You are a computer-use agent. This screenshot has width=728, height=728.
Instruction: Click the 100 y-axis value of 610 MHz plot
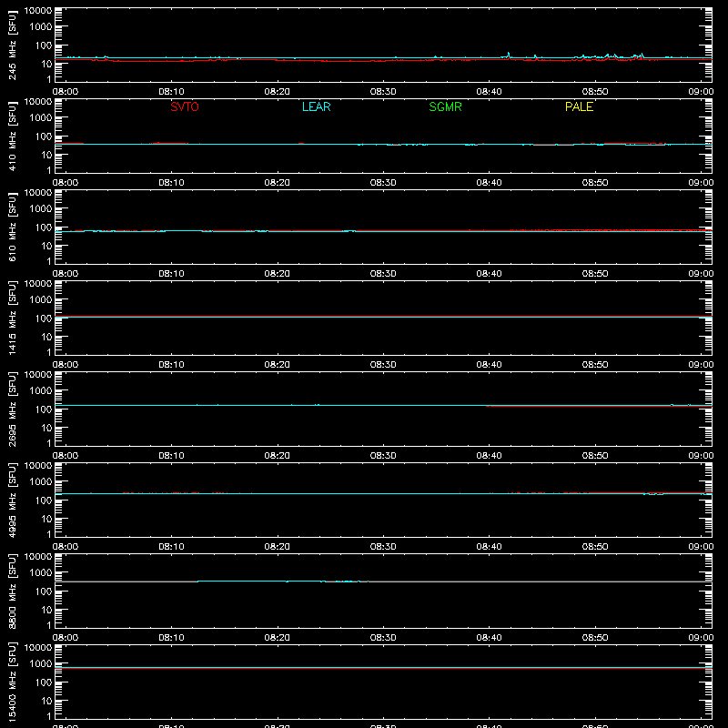pos(44,227)
